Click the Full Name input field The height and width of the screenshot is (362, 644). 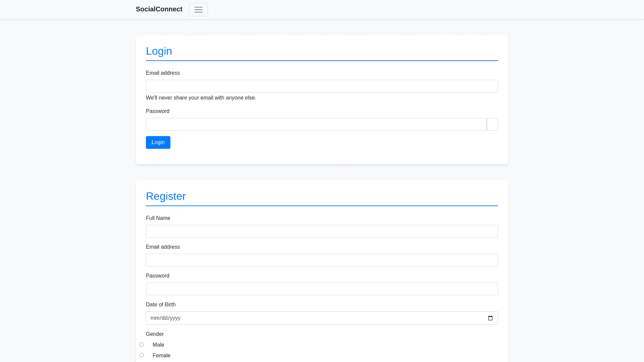coord(322,231)
